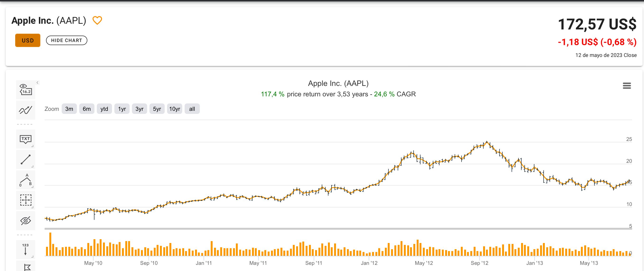Click the Apple Inc. (AAPL) page heading
Image resolution: width=644 pixels, height=271 pixels.
[x=49, y=20]
